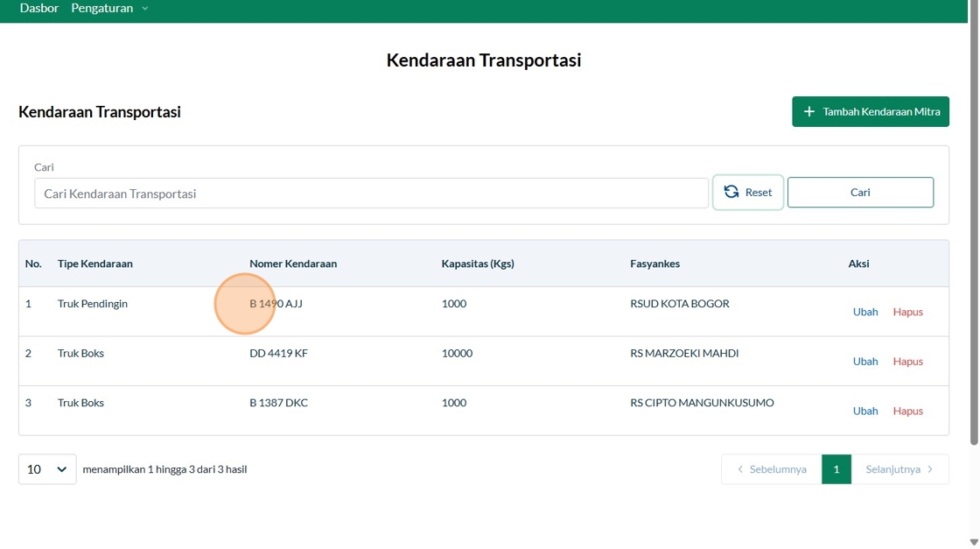Click Hapus for B 1387 DKC
The image size is (980, 549).
coord(907,411)
